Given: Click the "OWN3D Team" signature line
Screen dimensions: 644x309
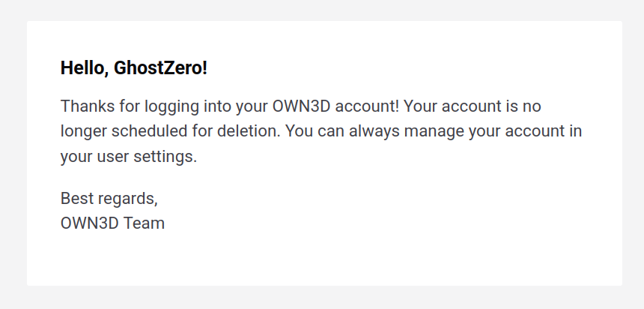Looking at the screenshot, I should pos(112,223).
